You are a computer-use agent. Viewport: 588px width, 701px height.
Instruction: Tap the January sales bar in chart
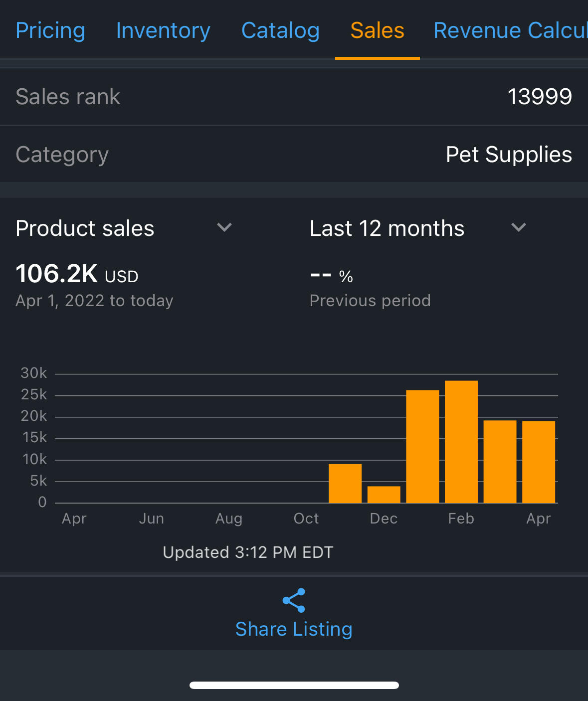pos(422,446)
